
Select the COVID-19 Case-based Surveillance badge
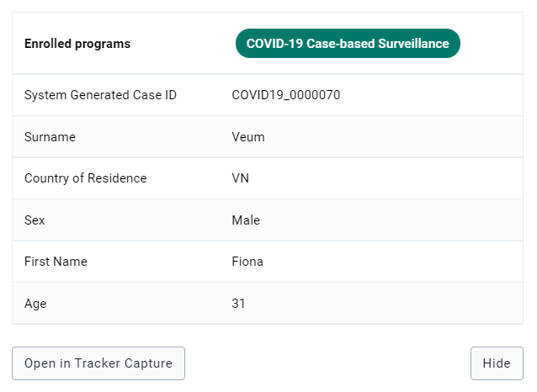[348, 44]
